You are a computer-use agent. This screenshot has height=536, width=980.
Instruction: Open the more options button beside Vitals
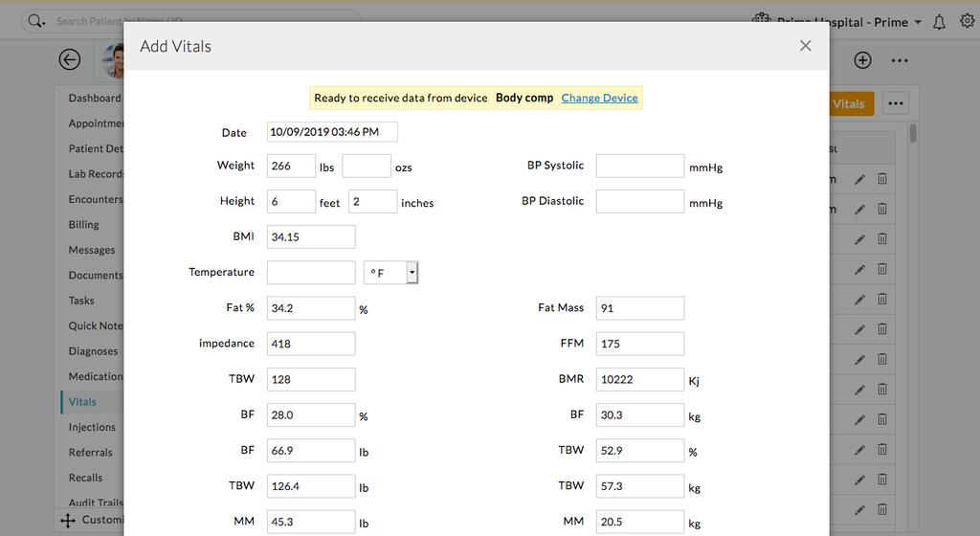click(895, 103)
